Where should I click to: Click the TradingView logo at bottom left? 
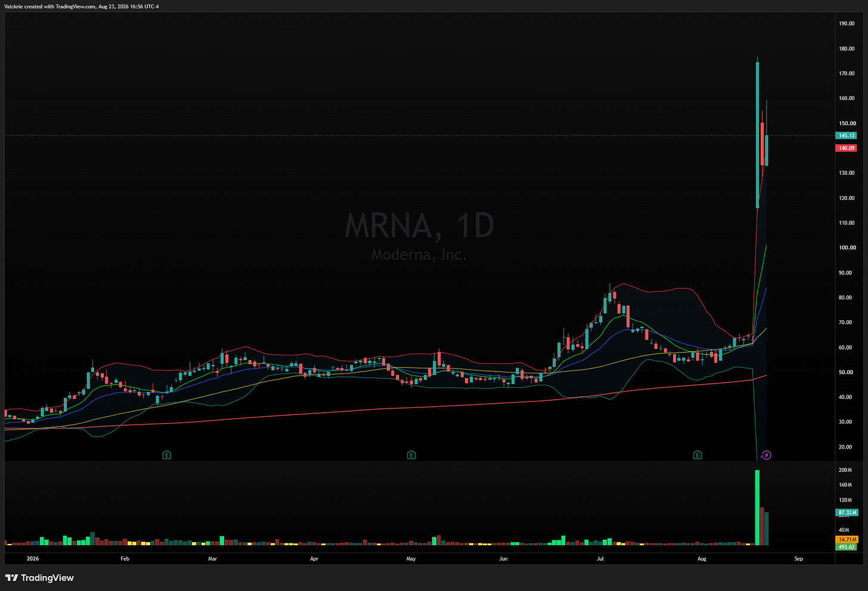click(39, 578)
